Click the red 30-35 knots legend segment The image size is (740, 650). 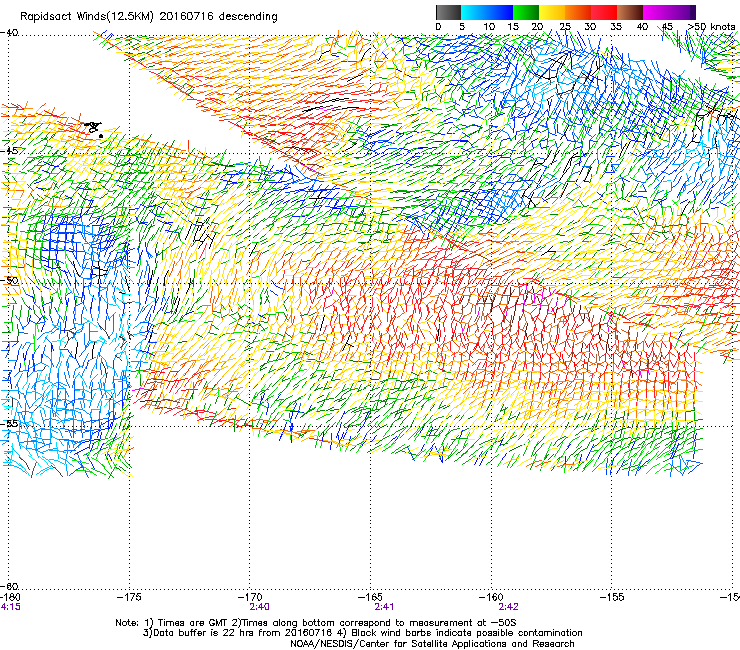[604, 12]
